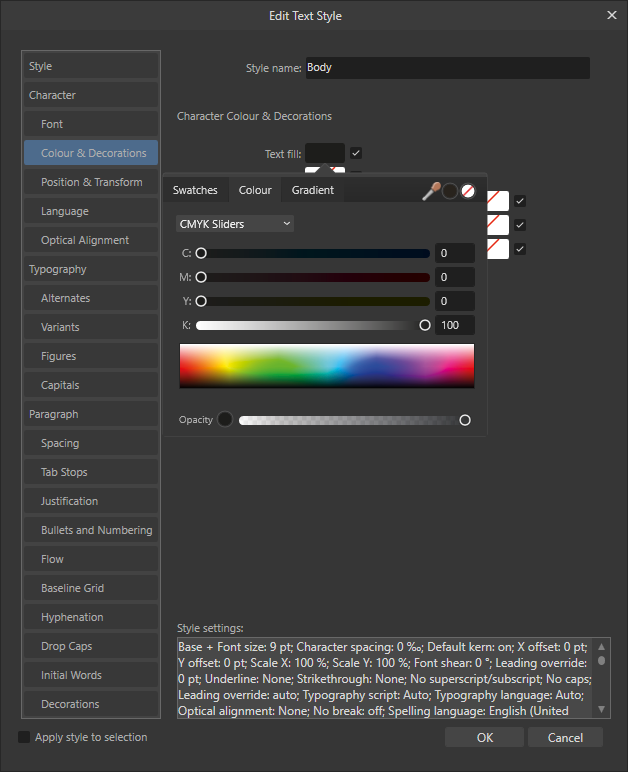Screen dimensions: 628x772
Task: Uncheck the checkbox beside the first empty swatch
Action: coord(520,201)
